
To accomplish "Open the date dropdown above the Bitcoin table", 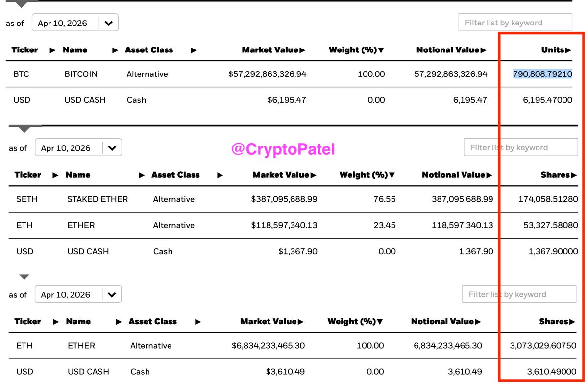I will (x=109, y=23).
